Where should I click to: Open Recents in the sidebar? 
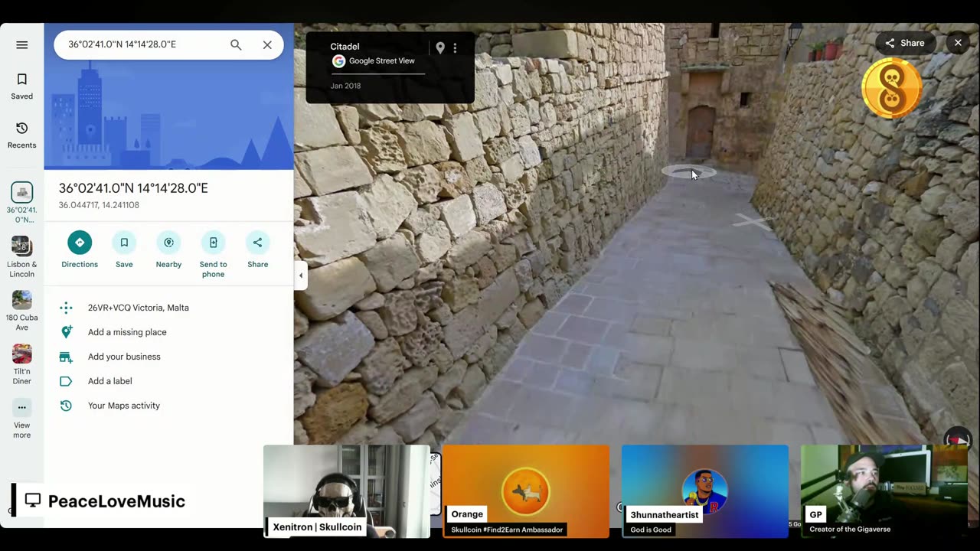(21, 135)
